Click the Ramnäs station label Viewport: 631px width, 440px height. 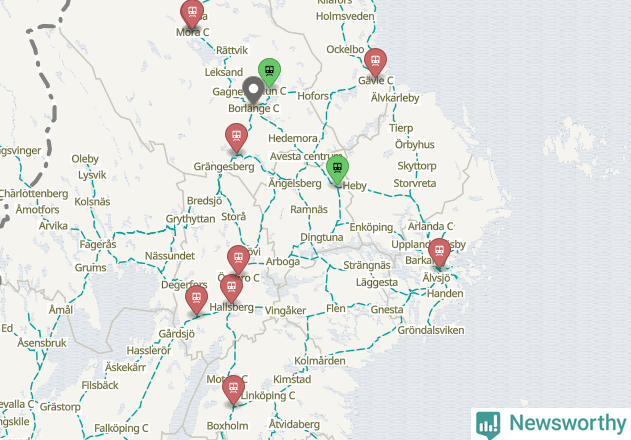(x=309, y=209)
